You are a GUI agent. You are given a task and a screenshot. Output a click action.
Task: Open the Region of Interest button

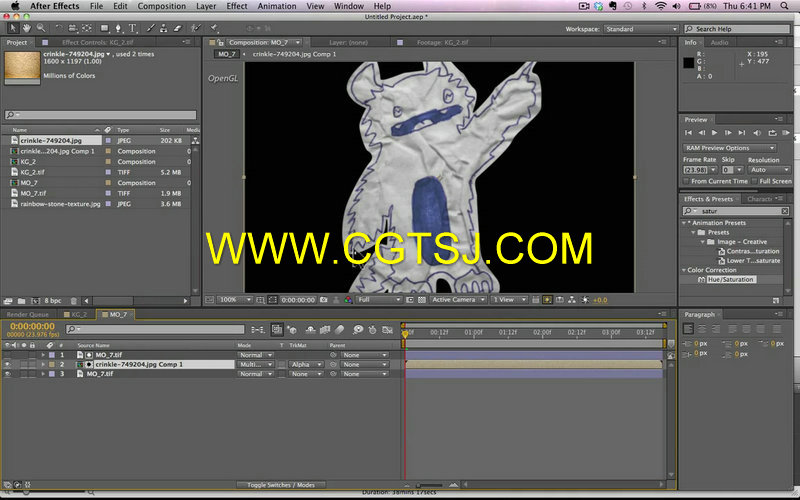tap(410, 300)
